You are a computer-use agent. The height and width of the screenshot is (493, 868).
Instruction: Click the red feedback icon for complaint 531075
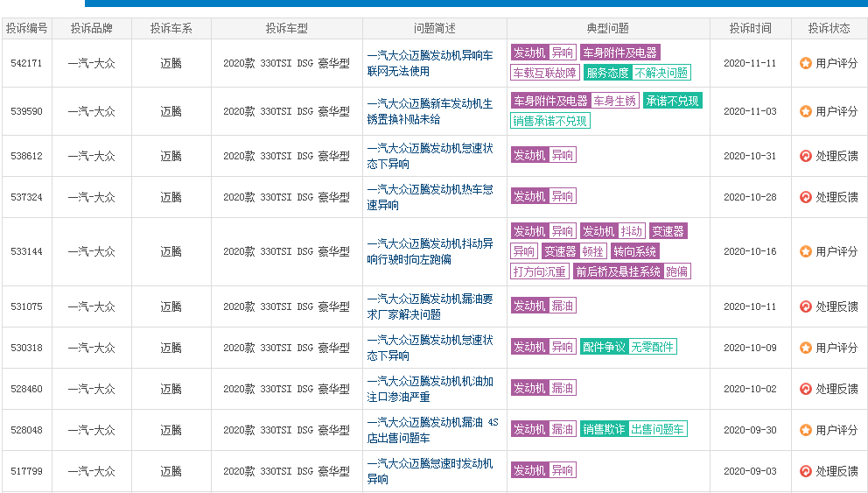tap(806, 306)
